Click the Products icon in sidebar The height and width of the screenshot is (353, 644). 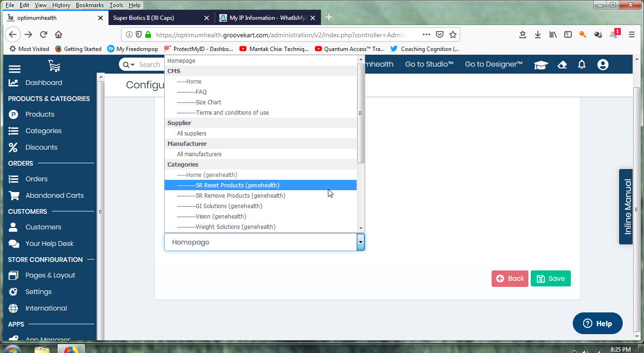[13, 114]
